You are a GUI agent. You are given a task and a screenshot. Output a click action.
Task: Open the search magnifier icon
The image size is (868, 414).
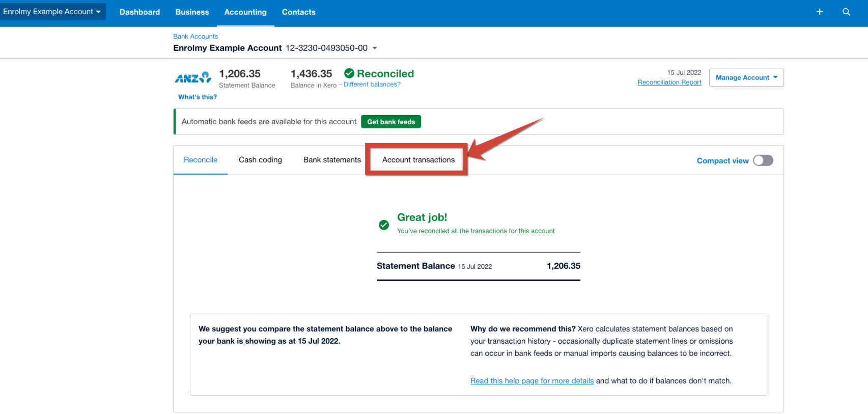click(x=846, y=12)
